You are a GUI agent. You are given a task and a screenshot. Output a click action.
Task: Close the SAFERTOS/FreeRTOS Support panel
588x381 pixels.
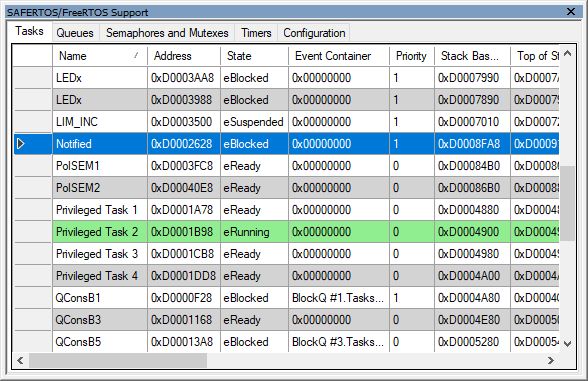(570, 11)
